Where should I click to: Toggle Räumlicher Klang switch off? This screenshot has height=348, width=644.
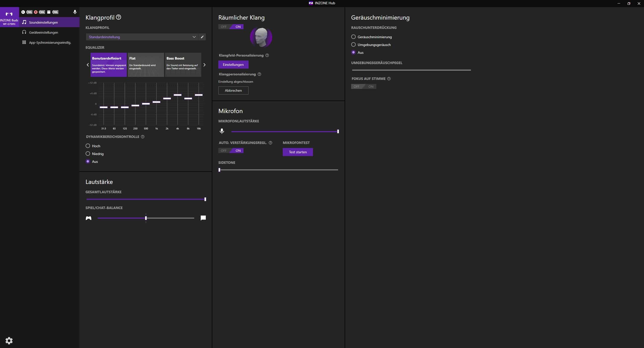pos(224,27)
